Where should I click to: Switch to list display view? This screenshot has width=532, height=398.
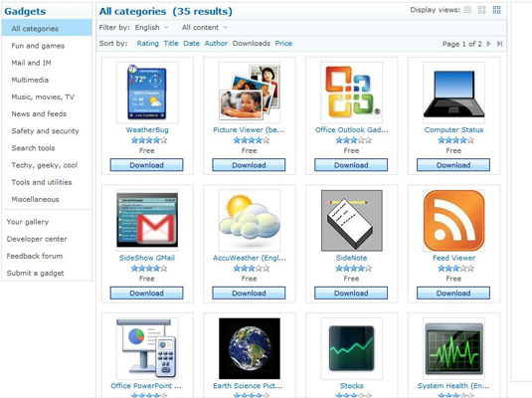467,10
